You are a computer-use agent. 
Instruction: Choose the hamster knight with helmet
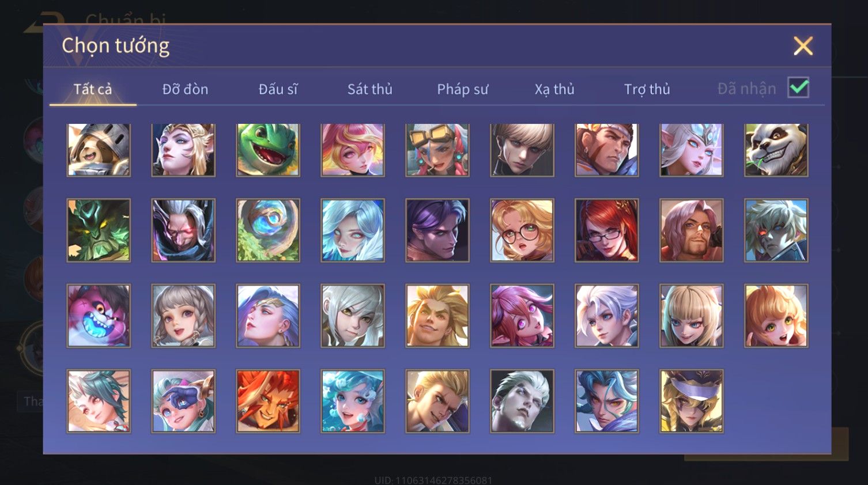click(99, 150)
